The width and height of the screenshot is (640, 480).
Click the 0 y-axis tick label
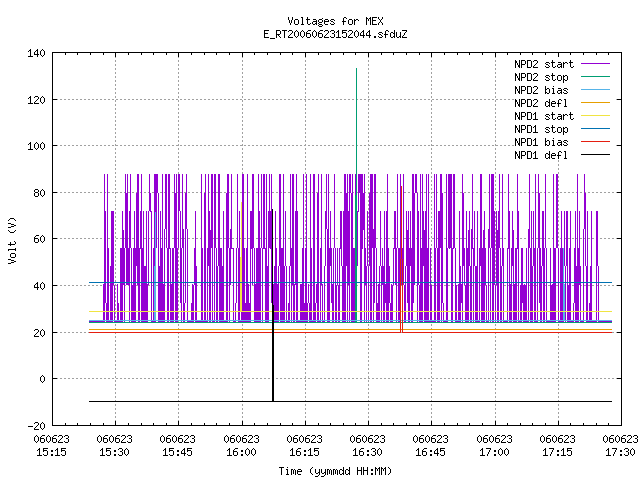pyautogui.click(x=42, y=379)
